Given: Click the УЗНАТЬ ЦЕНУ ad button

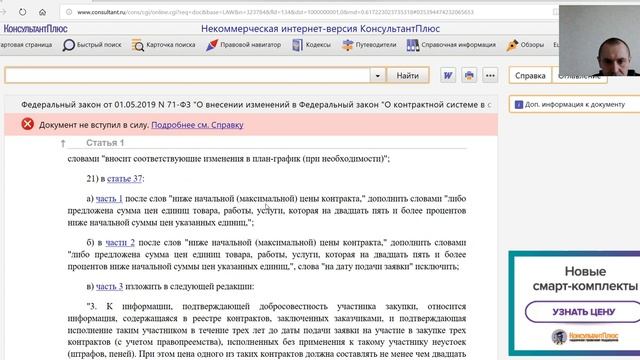Looking at the screenshot, I should [584, 312].
